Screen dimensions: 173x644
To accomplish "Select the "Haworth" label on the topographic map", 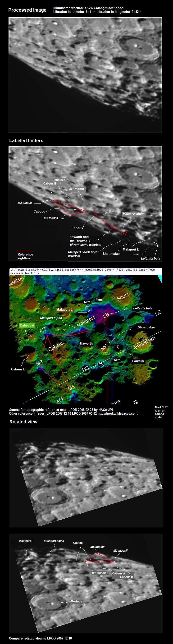I will (86, 344).
